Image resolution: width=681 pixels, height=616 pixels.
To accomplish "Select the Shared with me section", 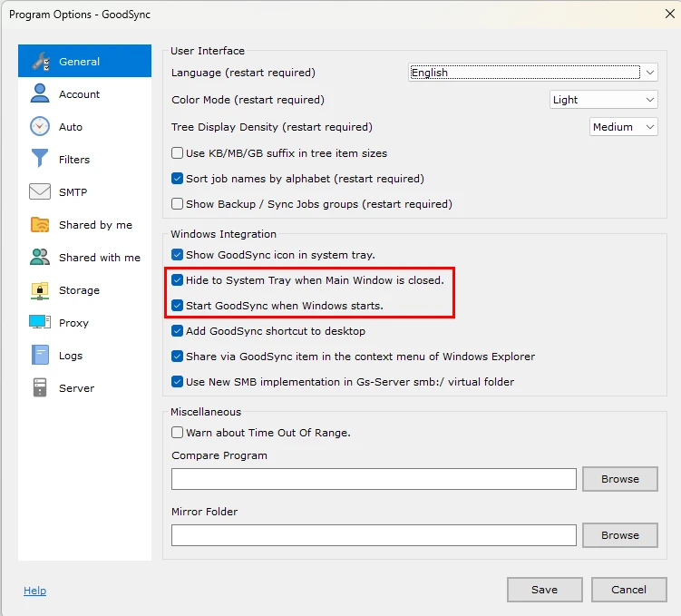I will tap(84, 257).
